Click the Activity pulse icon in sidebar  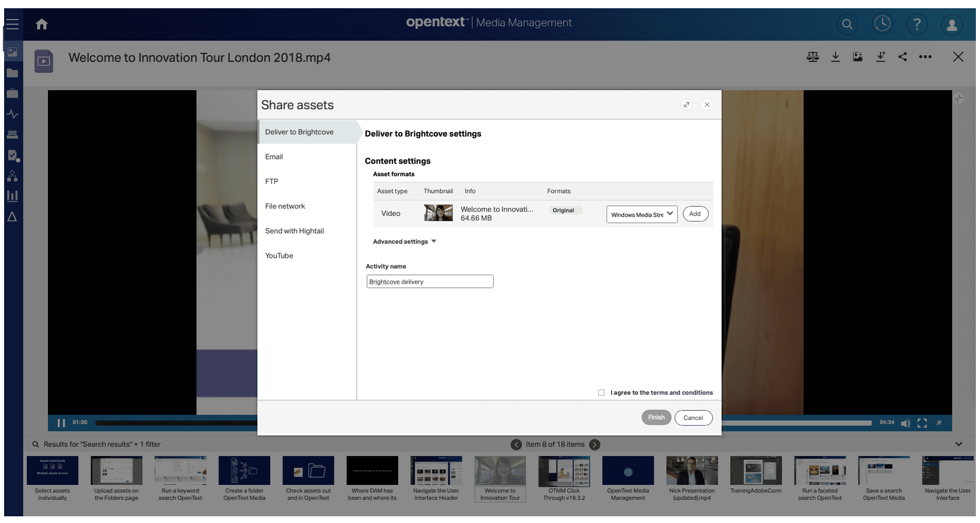pyautogui.click(x=13, y=114)
